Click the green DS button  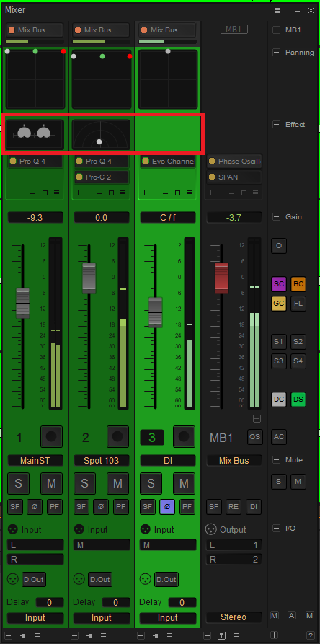(298, 400)
